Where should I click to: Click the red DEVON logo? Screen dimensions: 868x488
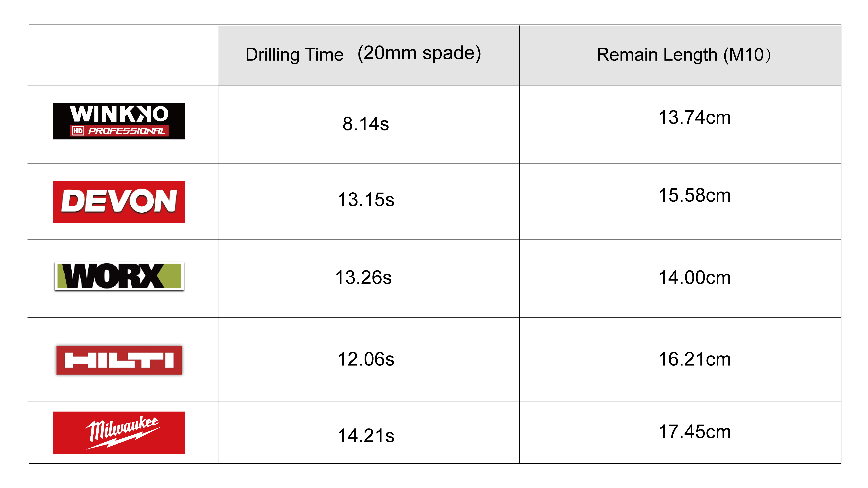coord(119,201)
